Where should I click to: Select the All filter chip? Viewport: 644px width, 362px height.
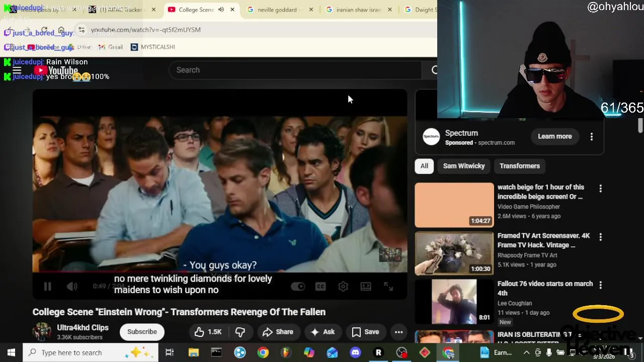tap(424, 166)
